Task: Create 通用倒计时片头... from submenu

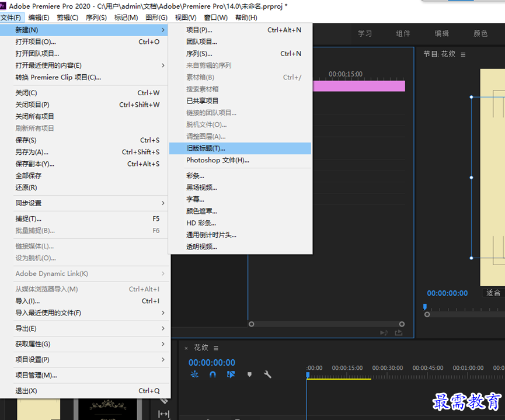Action: coord(241,235)
